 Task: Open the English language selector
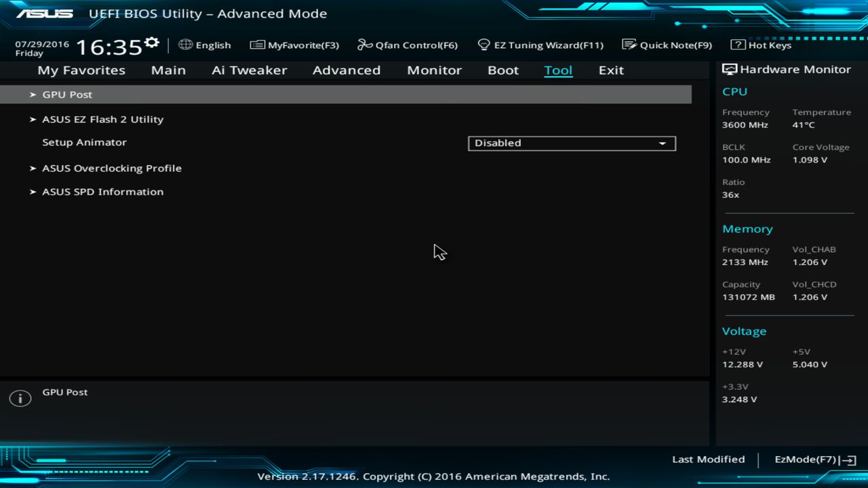click(x=205, y=45)
